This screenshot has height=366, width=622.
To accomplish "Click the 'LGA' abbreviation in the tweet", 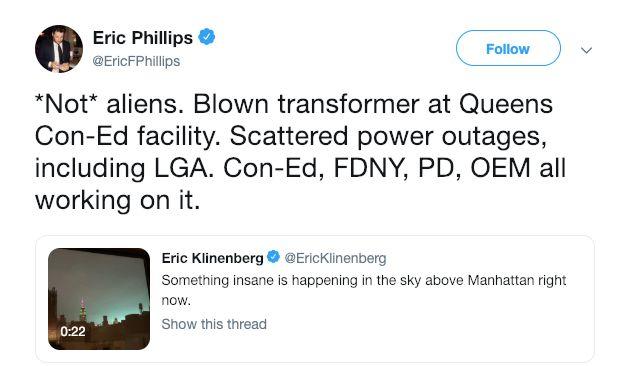I will click(181, 168).
